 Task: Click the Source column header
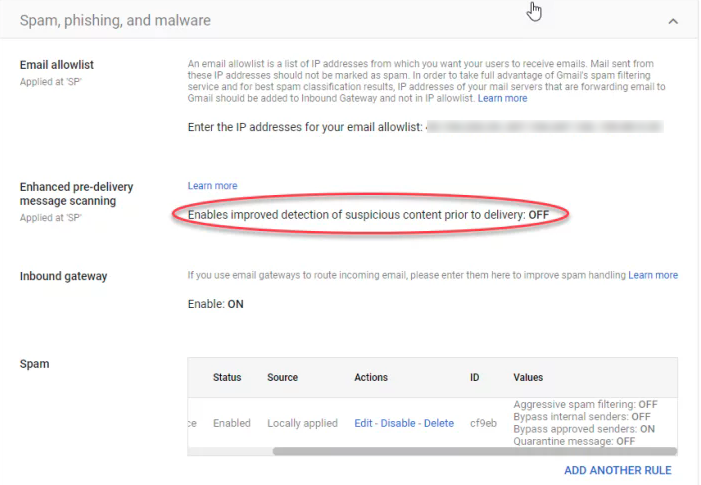tap(283, 377)
